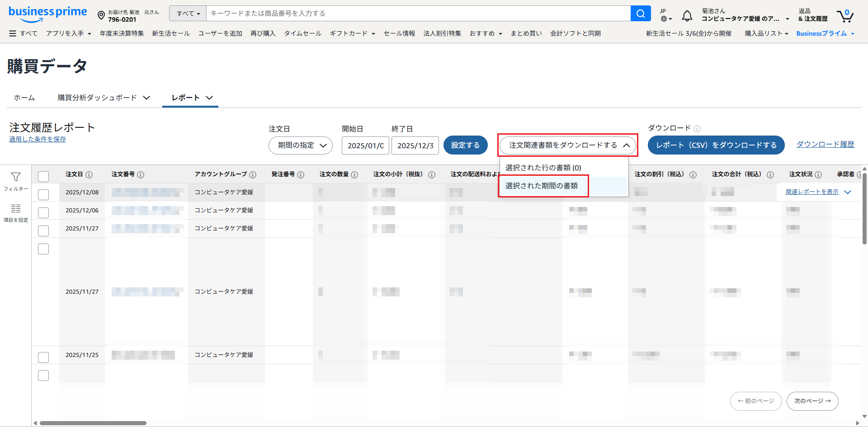Switch to the ホーム tab
The height and width of the screenshot is (427, 868).
tap(24, 98)
